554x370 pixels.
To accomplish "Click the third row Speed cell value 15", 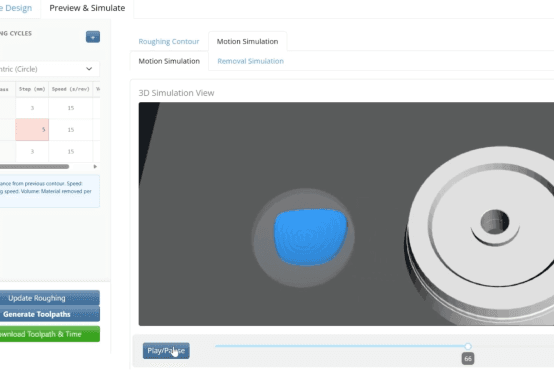I will pyautogui.click(x=71, y=151).
